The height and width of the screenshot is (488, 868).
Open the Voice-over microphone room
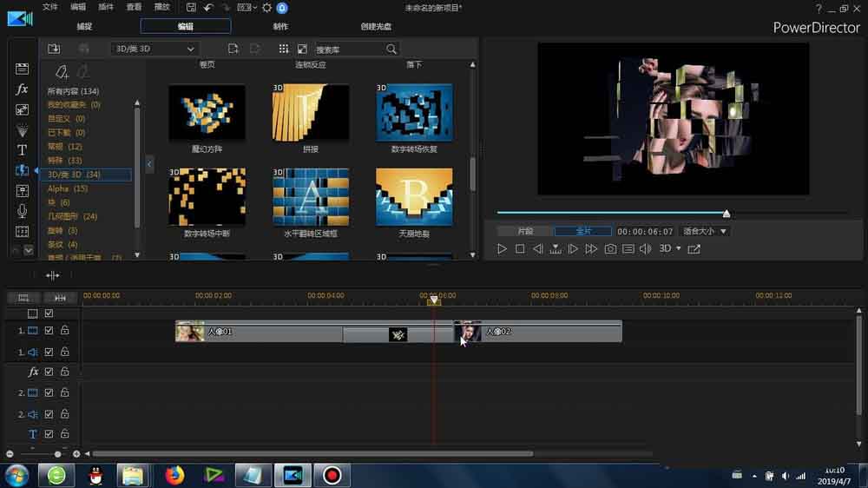tap(23, 211)
